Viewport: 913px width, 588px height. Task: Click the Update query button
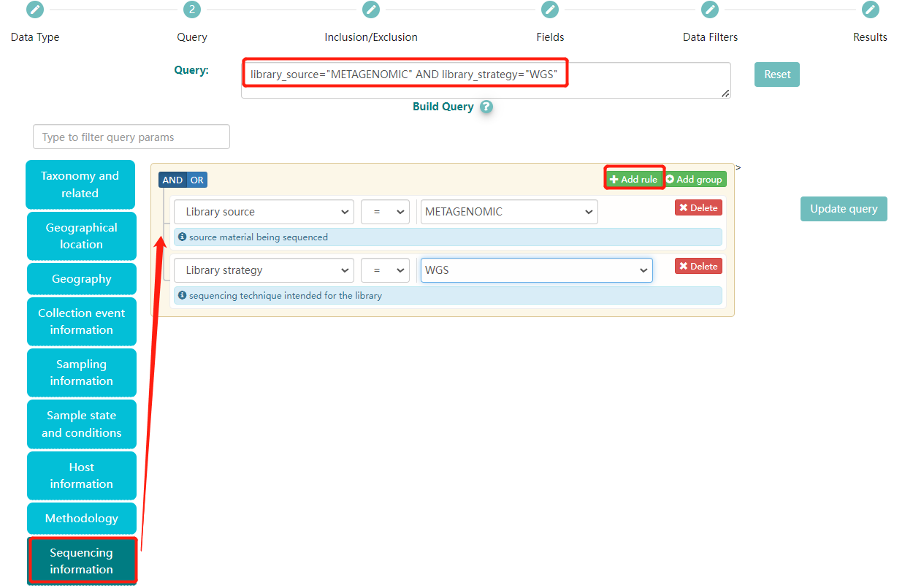[844, 209]
